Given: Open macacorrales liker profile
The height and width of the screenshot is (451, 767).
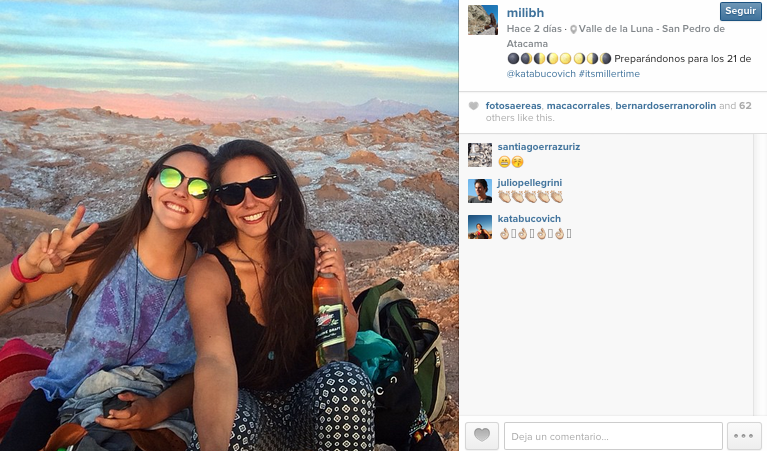Looking at the screenshot, I should 578,106.
